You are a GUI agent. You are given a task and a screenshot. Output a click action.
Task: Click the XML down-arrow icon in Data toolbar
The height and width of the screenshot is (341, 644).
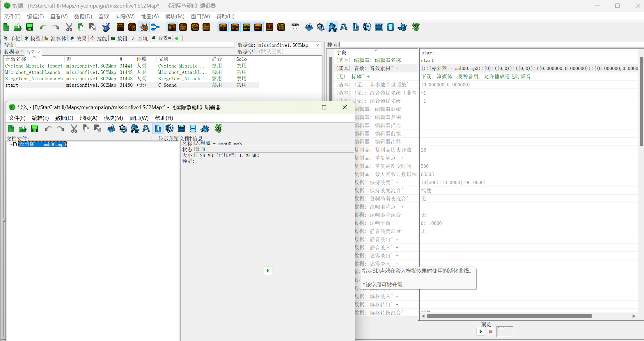pos(295,27)
